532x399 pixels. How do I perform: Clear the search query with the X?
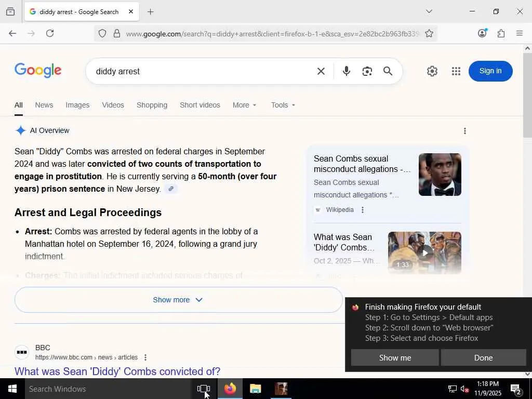(x=321, y=71)
